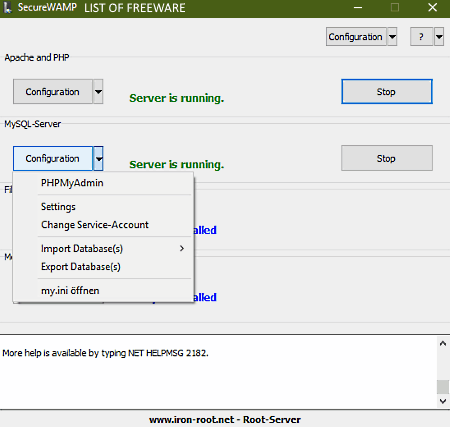Click the Apache and PHP section label
Image resolution: width=450 pixels, height=427 pixels.
click(x=37, y=57)
